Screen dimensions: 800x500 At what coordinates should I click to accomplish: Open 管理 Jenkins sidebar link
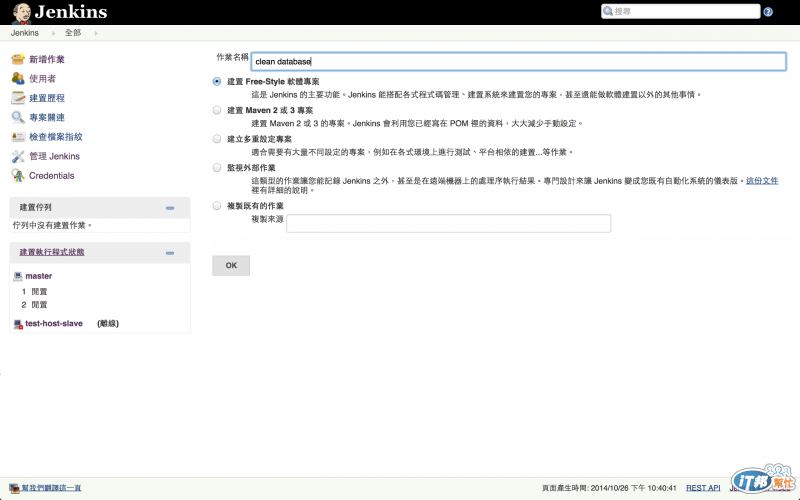pos(54,156)
